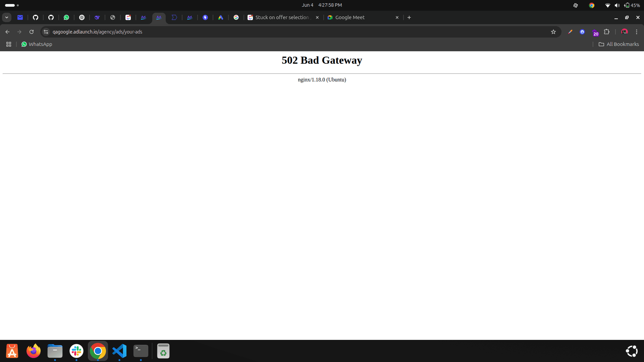This screenshot has width=644, height=362.
Task: Show applications via the Ubuntu logo
Action: 632,351
